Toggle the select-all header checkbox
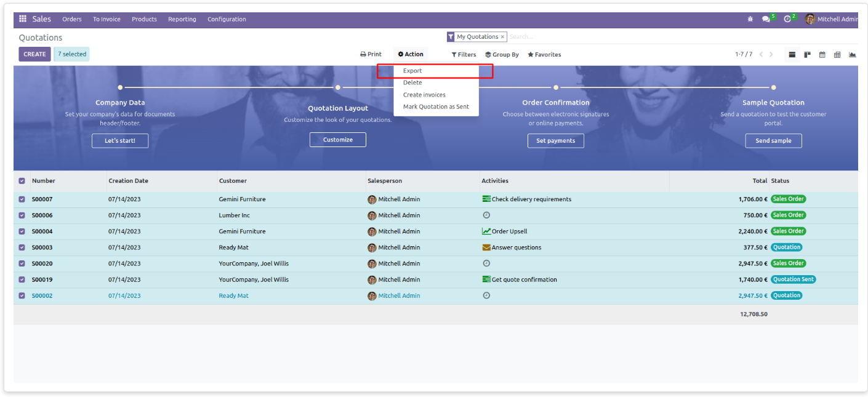This screenshot has width=868, height=397. pyautogui.click(x=22, y=181)
